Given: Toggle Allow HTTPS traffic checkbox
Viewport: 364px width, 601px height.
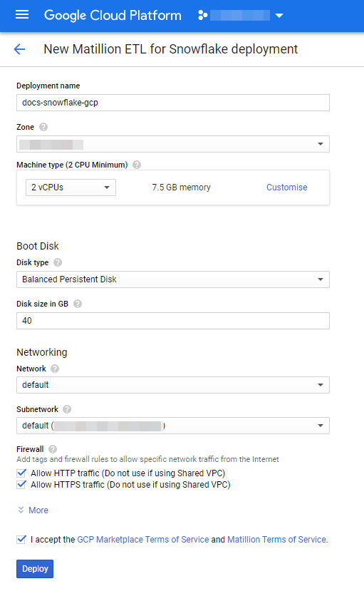Looking at the screenshot, I should pyautogui.click(x=21, y=485).
